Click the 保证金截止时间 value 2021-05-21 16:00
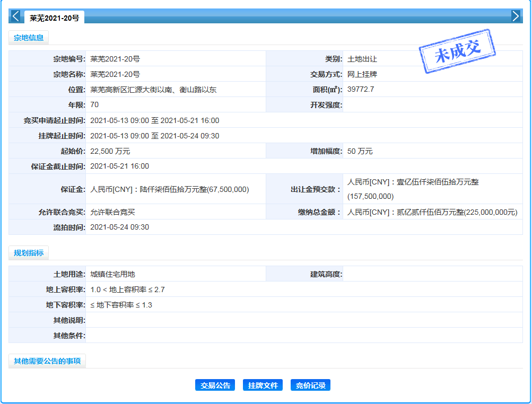Image resolution: width=532 pixels, height=404 pixels. [120, 166]
